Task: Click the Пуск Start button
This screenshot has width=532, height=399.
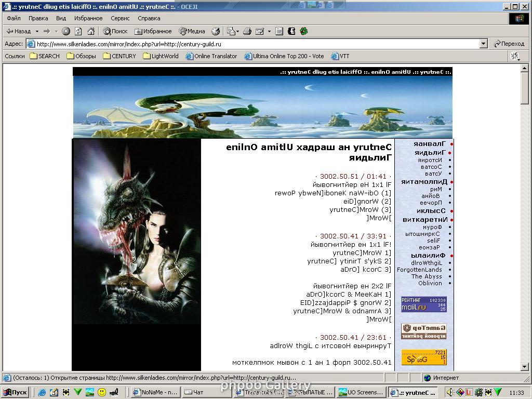Action: (x=16, y=392)
